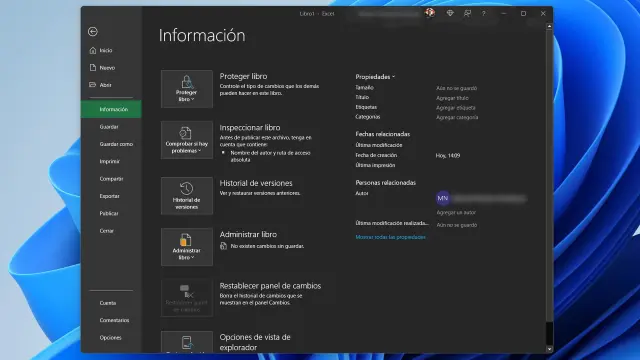Click 'No existen cambios sin guardar' text
Screen dimensions: 640x360
point(267,246)
